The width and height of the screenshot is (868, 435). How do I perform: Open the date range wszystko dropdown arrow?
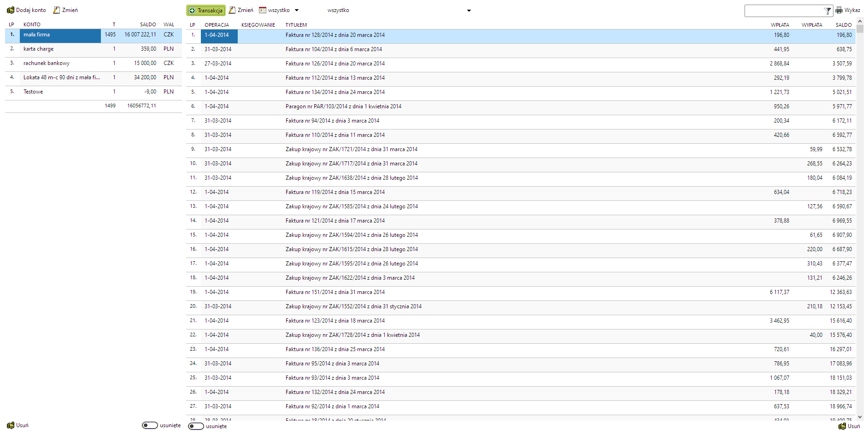coord(297,10)
